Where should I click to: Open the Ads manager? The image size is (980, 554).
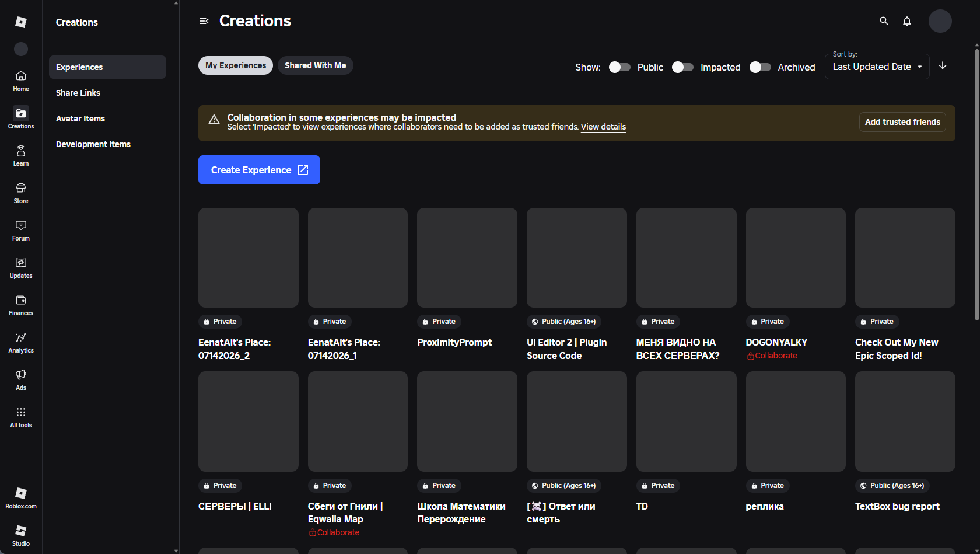[x=21, y=380]
